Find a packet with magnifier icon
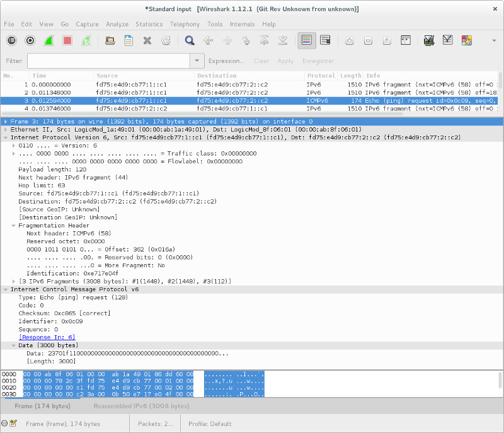504x433 pixels. pos(190,40)
